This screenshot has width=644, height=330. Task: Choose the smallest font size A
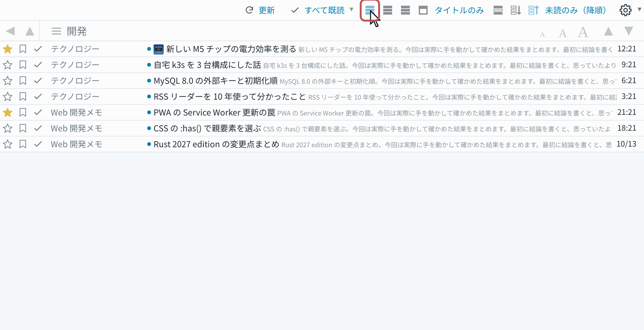(542, 35)
